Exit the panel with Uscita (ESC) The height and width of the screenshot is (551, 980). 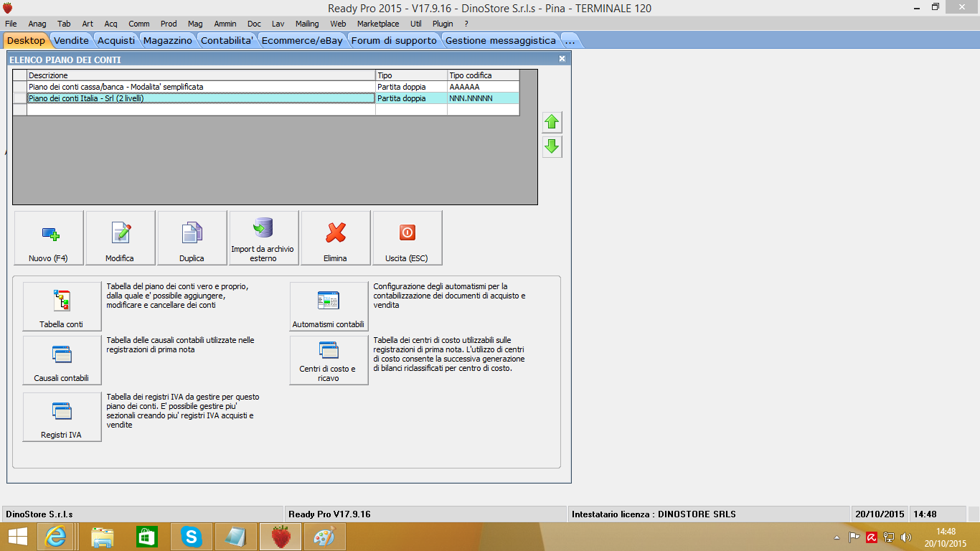click(x=407, y=238)
